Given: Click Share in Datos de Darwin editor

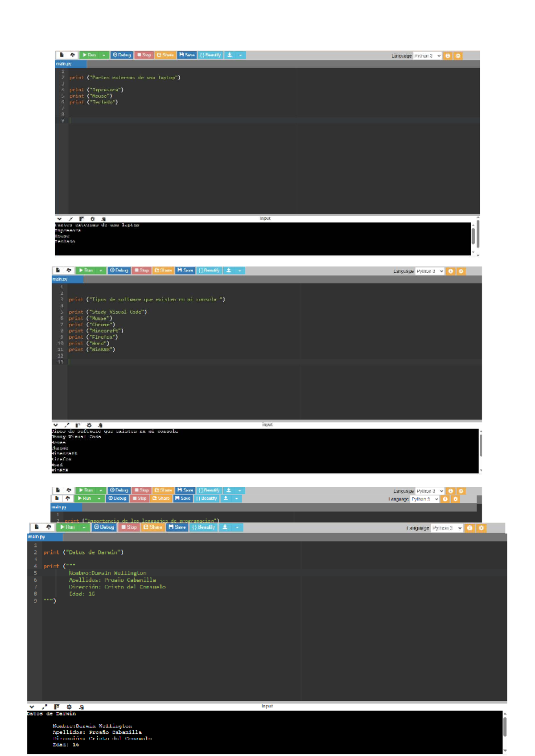Looking at the screenshot, I should point(152,527).
